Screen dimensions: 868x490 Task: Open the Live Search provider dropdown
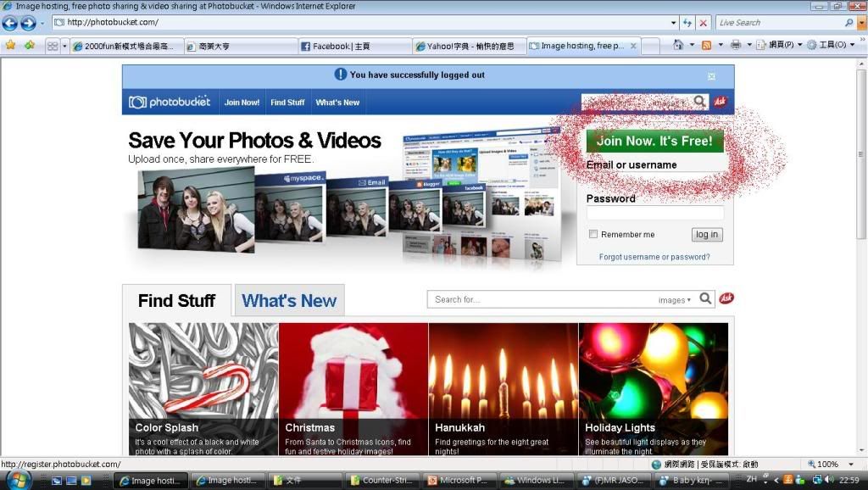point(861,23)
